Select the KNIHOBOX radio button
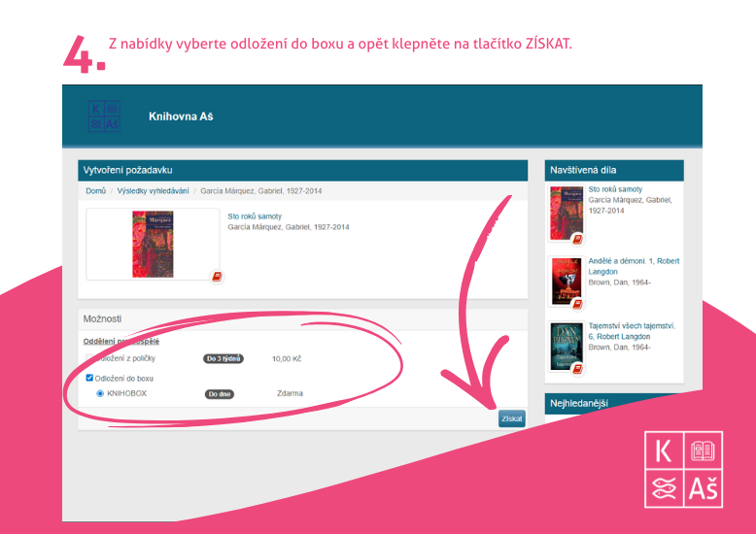This screenshot has height=534, width=756. [x=100, y=394]
